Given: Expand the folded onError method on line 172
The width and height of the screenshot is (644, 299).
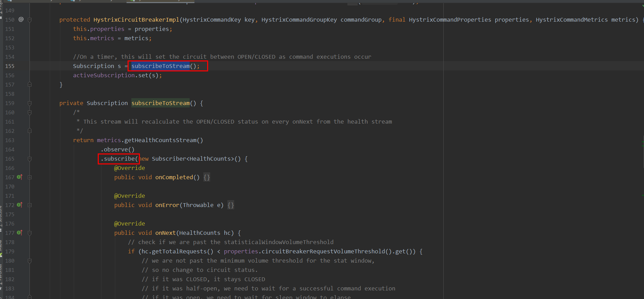Looking at the screenshot, I should tap(30, 205).
